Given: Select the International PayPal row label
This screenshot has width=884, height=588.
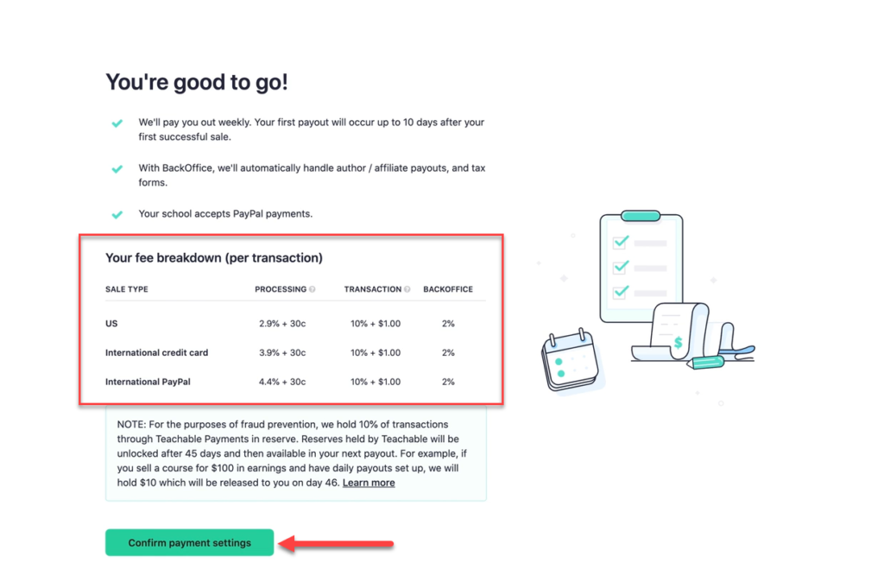Looking at the screenshot, I should coord(148,382).
